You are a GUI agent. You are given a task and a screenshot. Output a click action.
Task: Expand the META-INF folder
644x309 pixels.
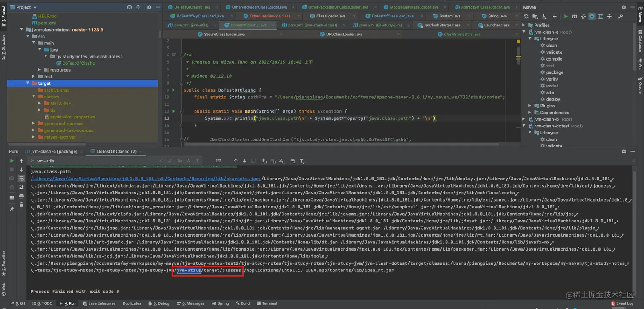point(40,103)
